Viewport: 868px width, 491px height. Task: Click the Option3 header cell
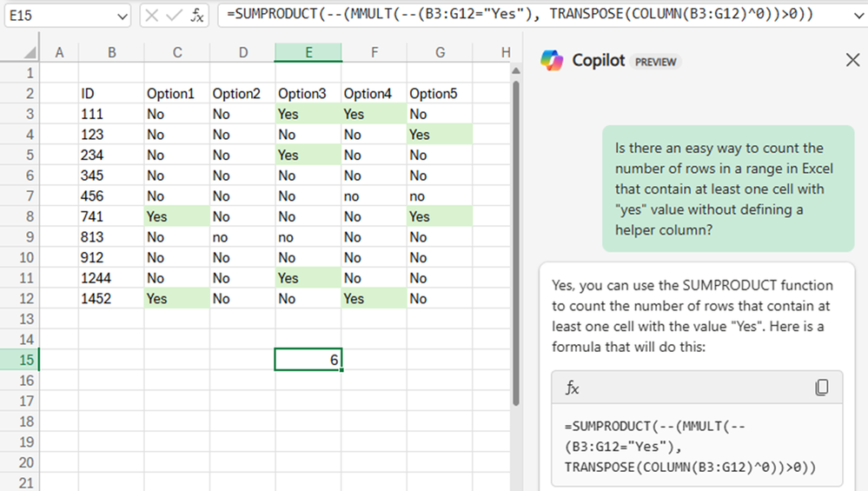308,94
